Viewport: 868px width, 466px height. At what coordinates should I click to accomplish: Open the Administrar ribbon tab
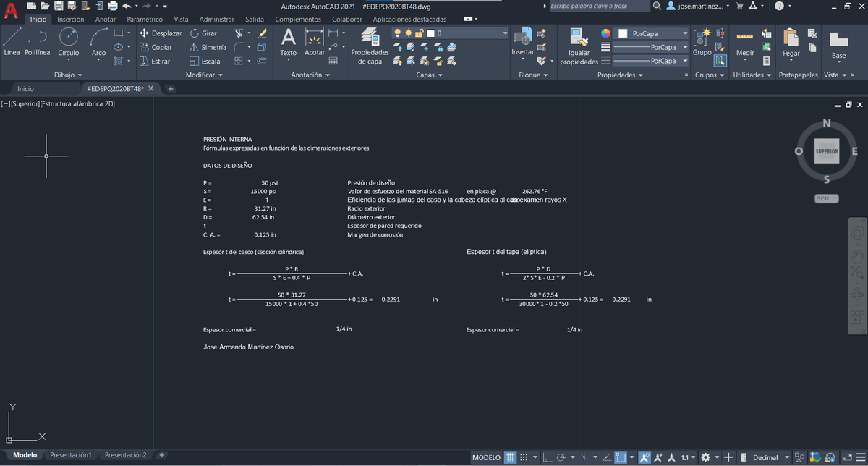click(216, 19)
